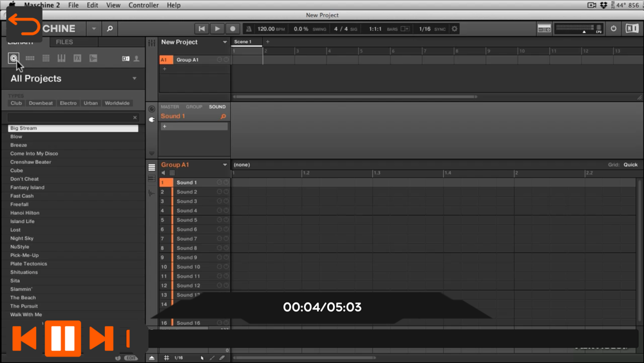Click the restart transport button
The height and width of the screenshot is (363, 644).
pos(202,29)
